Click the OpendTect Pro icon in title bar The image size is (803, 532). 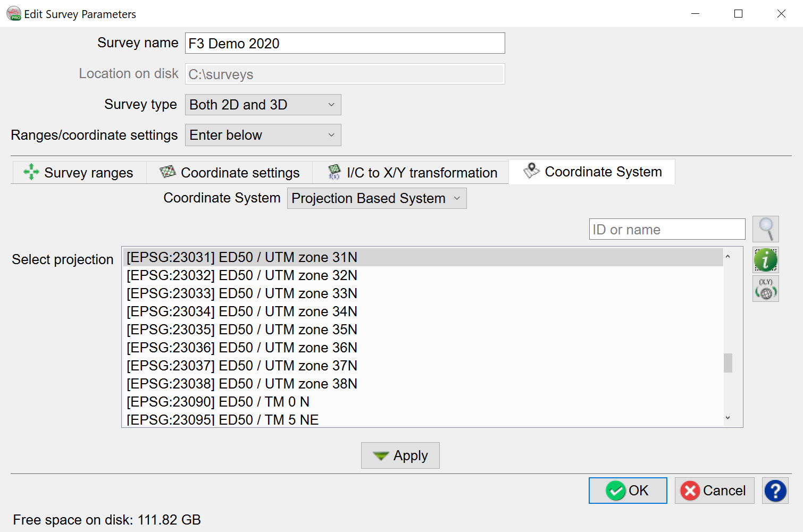coord(13,14)
